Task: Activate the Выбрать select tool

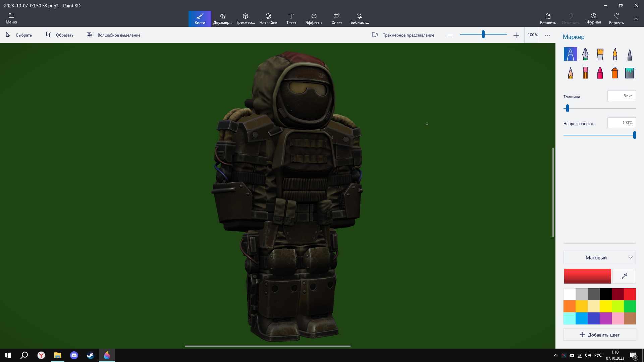Action: [19, 35]
